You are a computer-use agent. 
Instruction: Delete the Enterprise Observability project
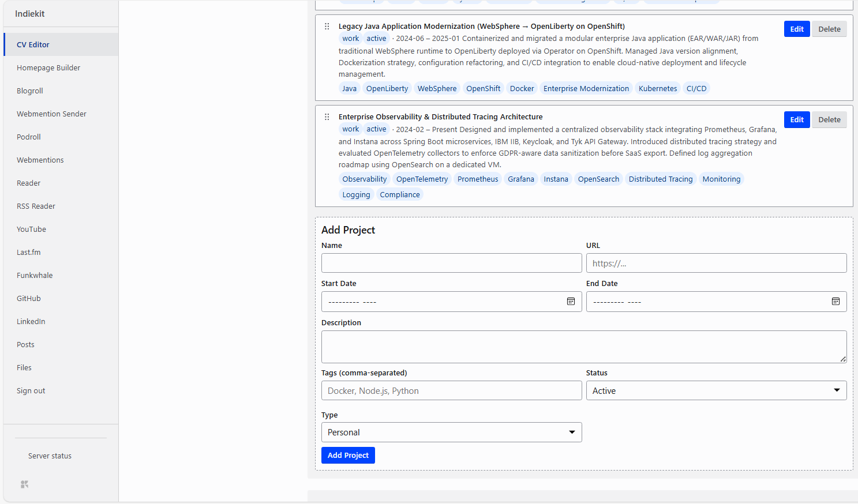(x=829, y=119)
